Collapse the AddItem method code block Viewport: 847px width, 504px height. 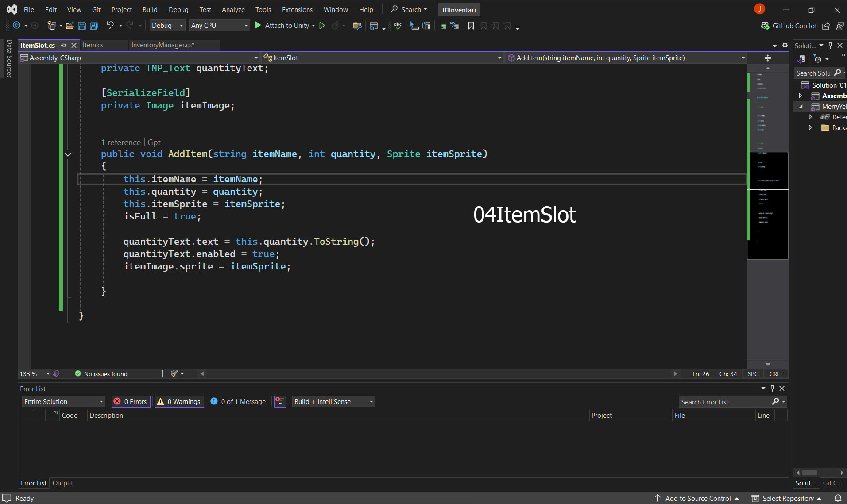(x=68, y=154)
